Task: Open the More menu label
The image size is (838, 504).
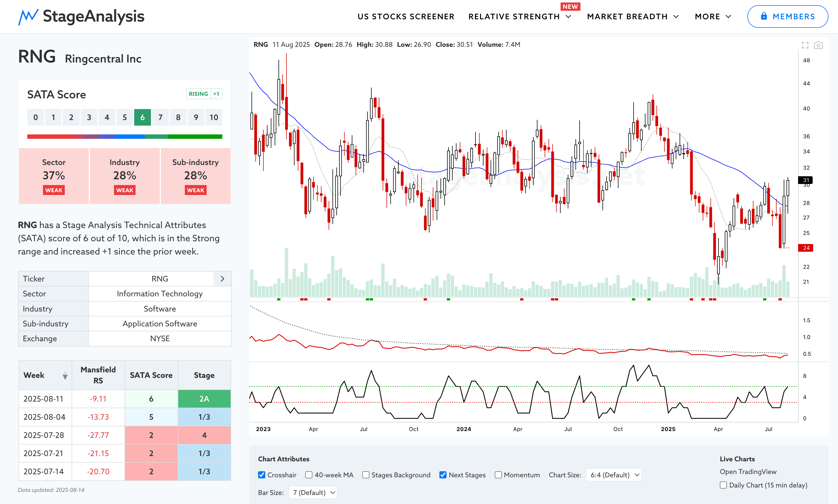Action: point(707,17)
